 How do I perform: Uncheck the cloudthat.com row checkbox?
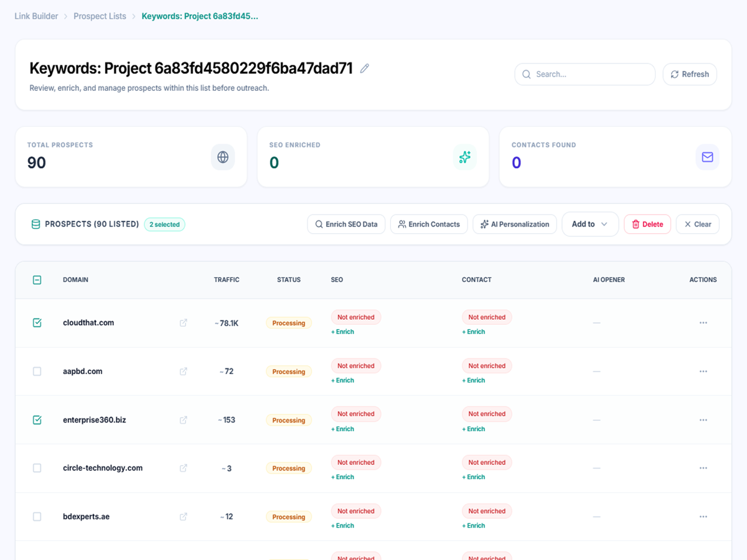(x=37, y=323)
